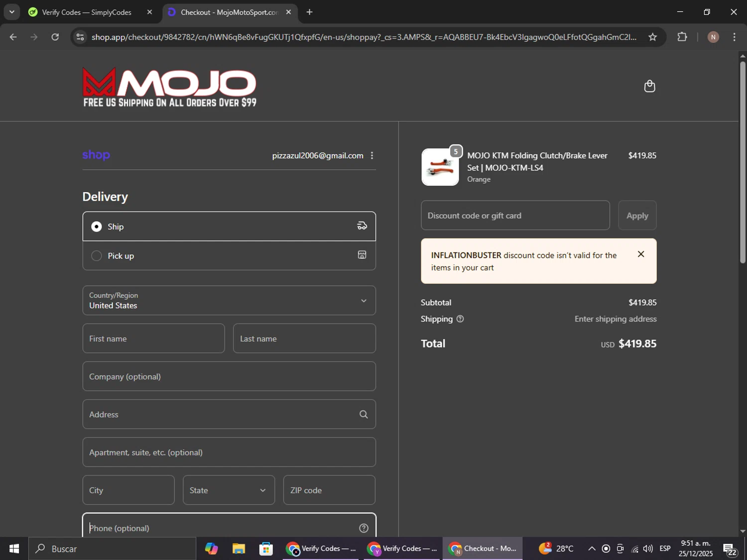Viewport: 747px width, 560px height.
Task: Expand the Country/Region dropdown
Action: click(229, 300)
